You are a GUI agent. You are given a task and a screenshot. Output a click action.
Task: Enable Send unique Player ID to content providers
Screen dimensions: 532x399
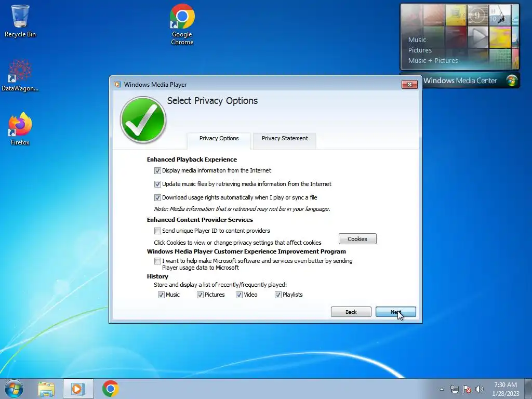click(x=157, y=231)
